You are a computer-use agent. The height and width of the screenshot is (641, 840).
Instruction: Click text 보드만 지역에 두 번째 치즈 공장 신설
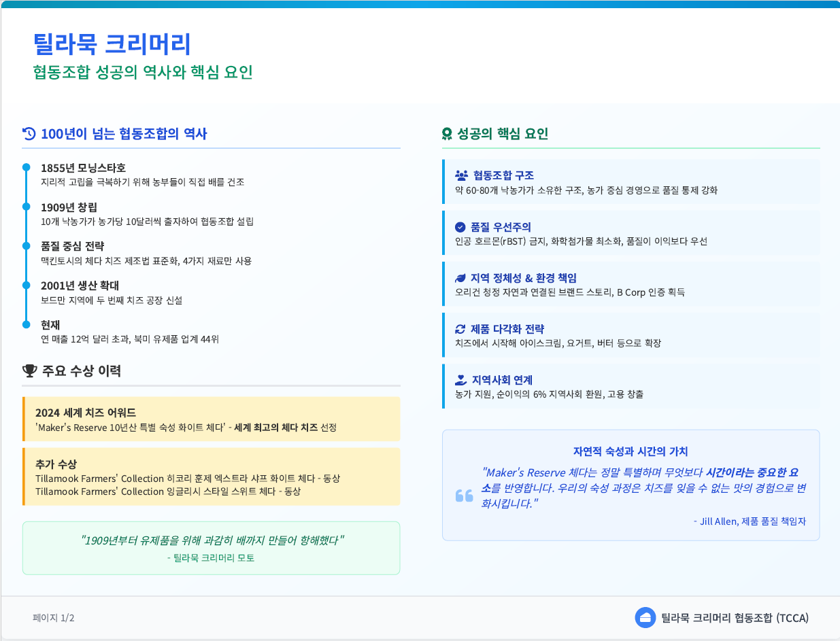(112, 300)
